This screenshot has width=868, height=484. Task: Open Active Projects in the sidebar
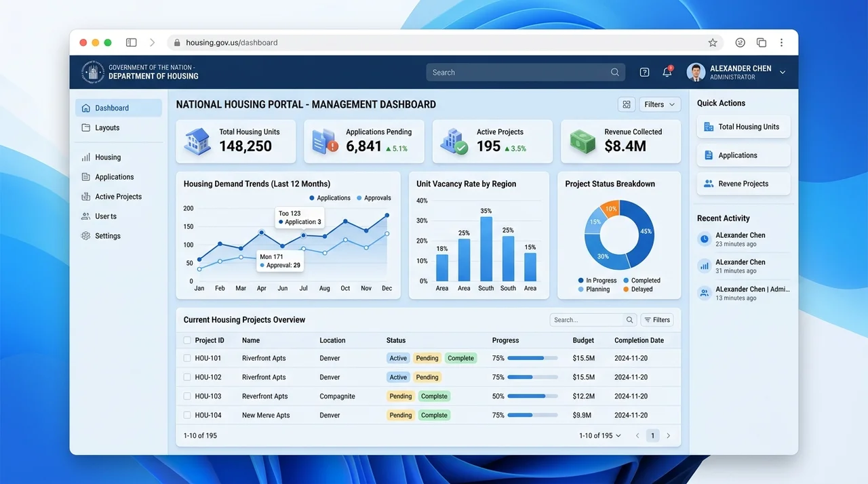point(119,197)
